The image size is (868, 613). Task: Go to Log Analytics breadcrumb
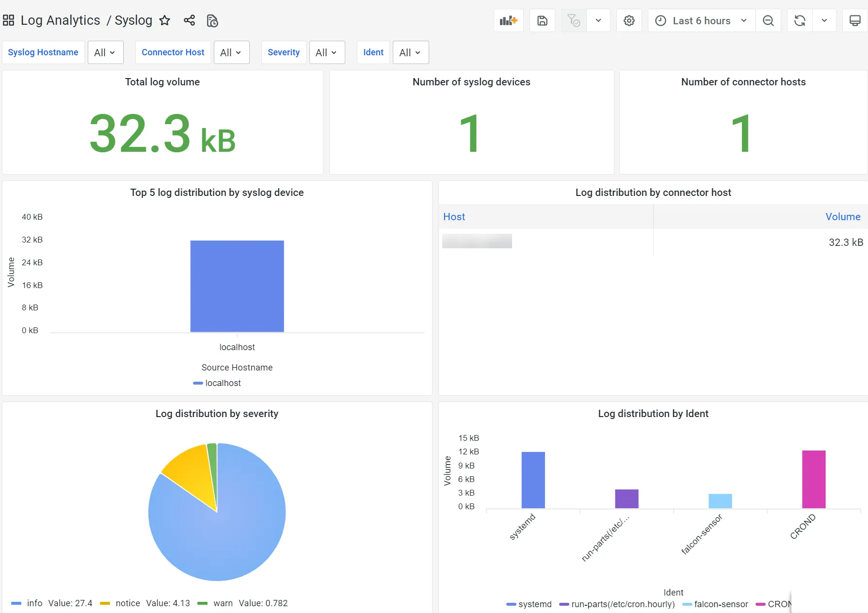(60, 20)
